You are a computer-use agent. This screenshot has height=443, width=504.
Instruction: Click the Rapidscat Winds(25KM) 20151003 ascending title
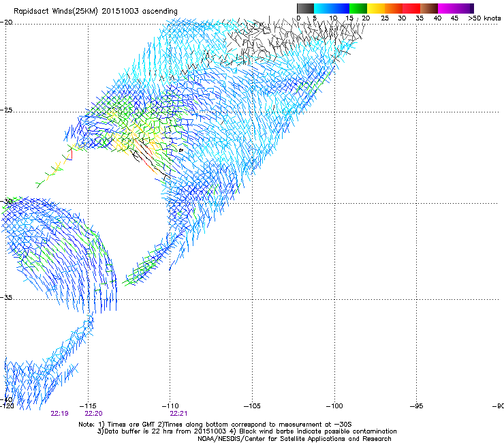pos(95,12)
